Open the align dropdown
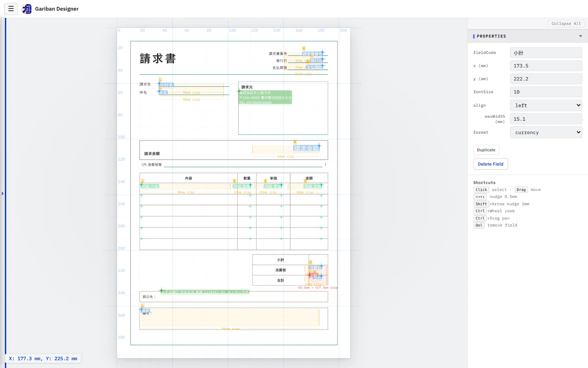Viewport: 588px width, 368px height. 546,105
